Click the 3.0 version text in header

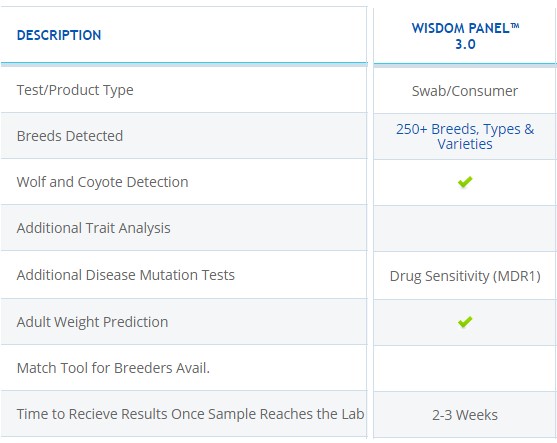tap(465, 44)
